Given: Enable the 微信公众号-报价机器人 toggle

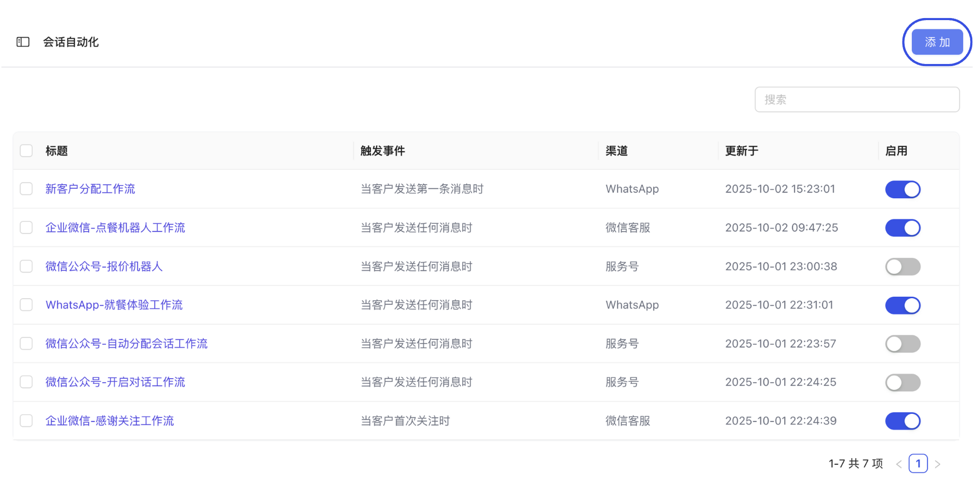Looking at the screenshot, I should (903, 266).
